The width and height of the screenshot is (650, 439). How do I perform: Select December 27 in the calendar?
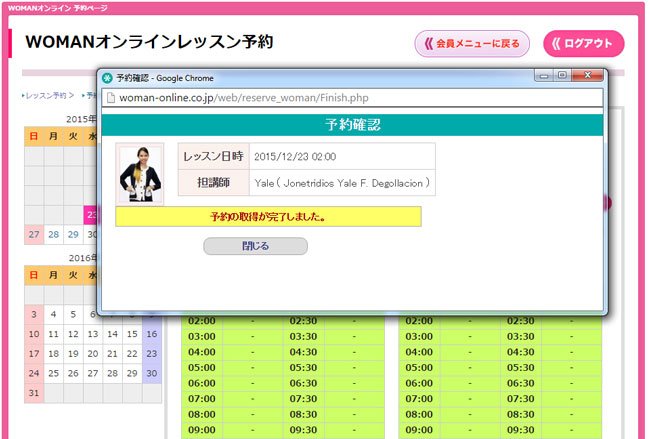(34, 235)
